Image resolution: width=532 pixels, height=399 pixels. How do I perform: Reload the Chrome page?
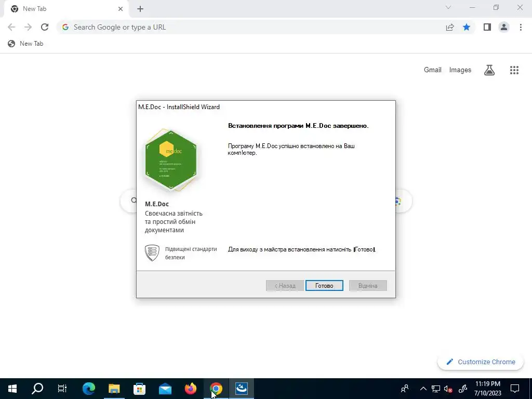(x=45, y=27)
